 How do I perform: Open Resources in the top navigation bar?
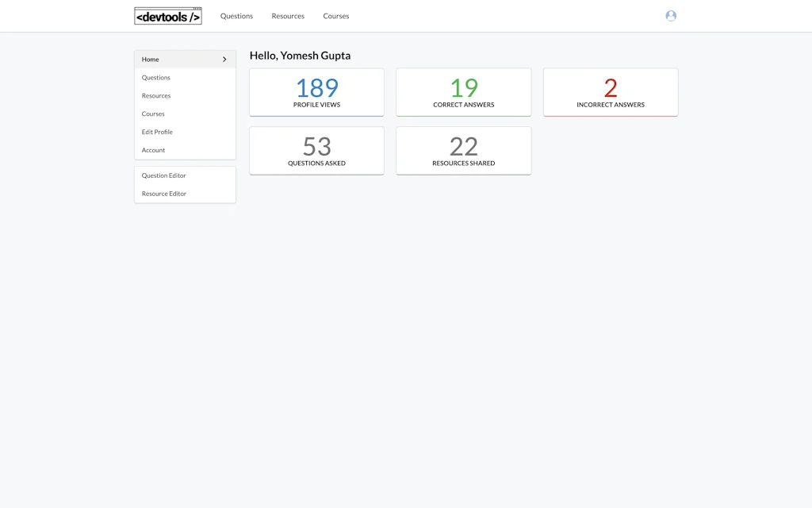coord(288,16)
